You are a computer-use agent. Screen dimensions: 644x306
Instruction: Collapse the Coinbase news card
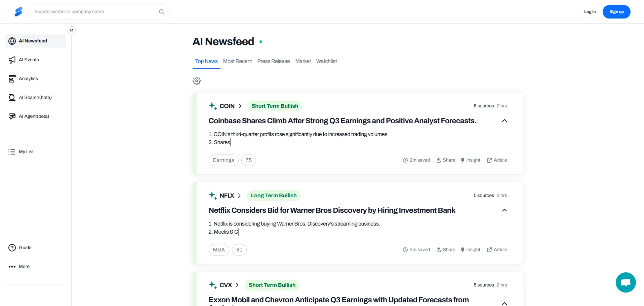pyautogui.click(x=504, y=121)
